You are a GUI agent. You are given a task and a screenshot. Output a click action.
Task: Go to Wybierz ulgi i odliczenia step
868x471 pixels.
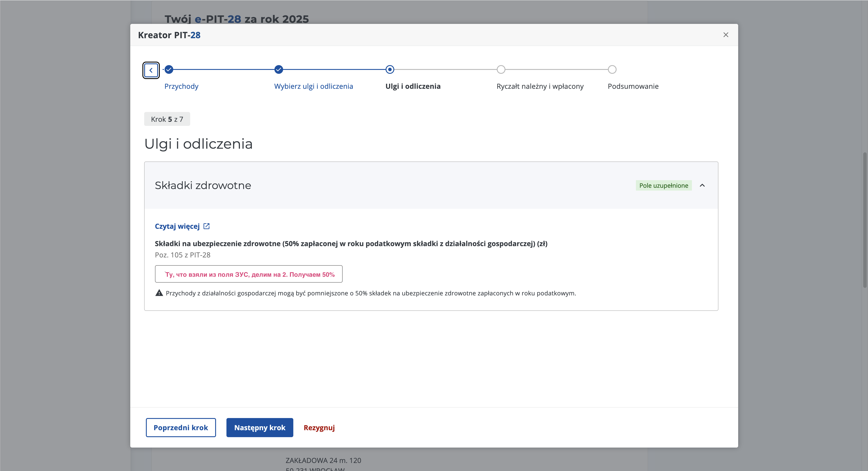(313, 86)
